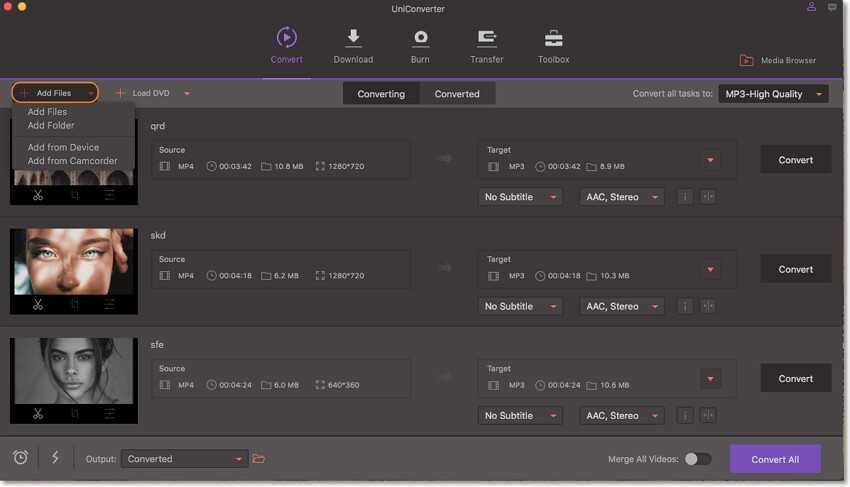Switch to the Converted tab

(x=457, y=94)
